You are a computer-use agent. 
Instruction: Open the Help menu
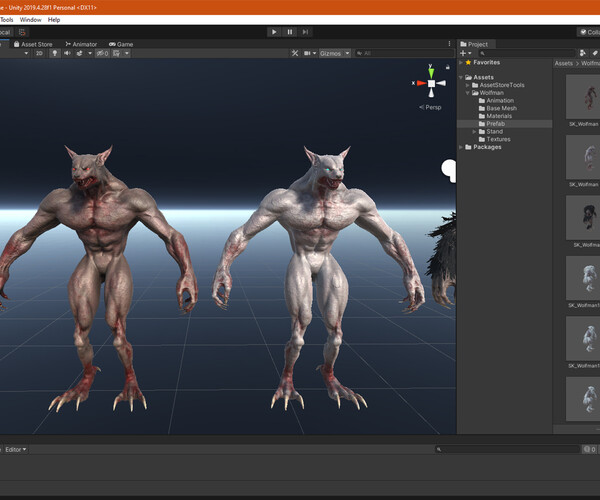pos(54,20)
